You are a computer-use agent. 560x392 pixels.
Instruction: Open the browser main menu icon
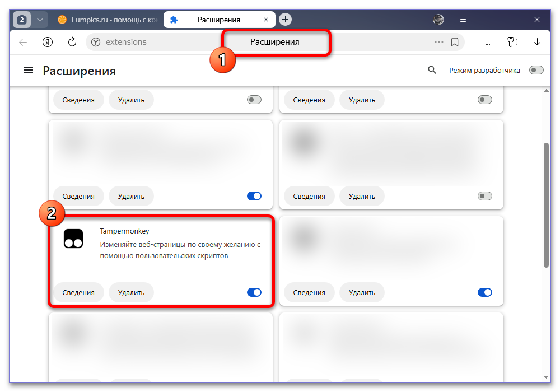(x=463, y=20)
